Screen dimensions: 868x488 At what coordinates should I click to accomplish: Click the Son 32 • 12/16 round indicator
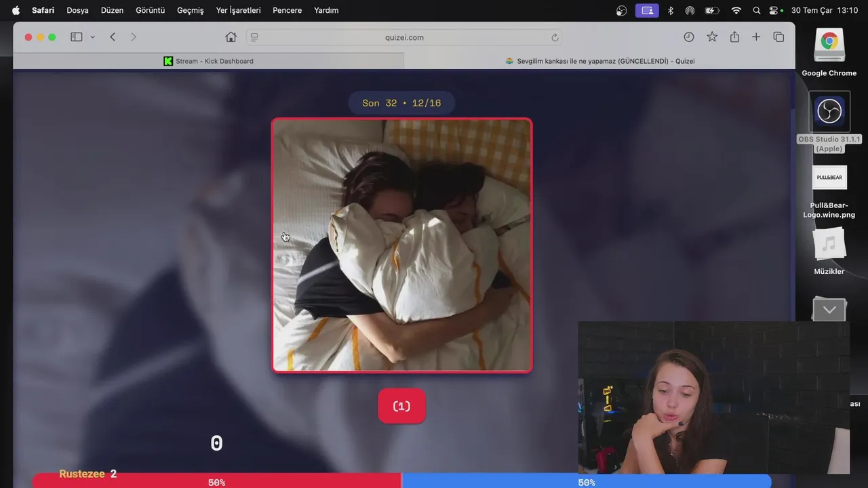(x=401, y=103)
